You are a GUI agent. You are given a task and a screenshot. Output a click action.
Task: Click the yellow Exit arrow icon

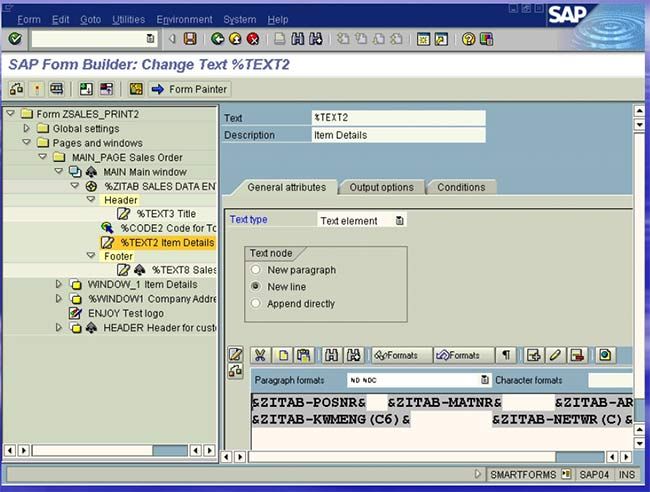pos(235,39)
